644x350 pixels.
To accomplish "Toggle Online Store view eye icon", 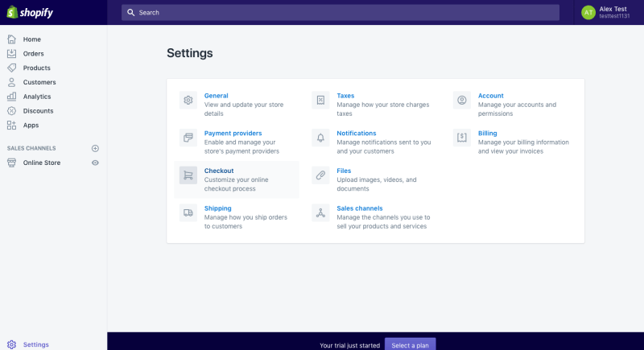I will point(95,163).
